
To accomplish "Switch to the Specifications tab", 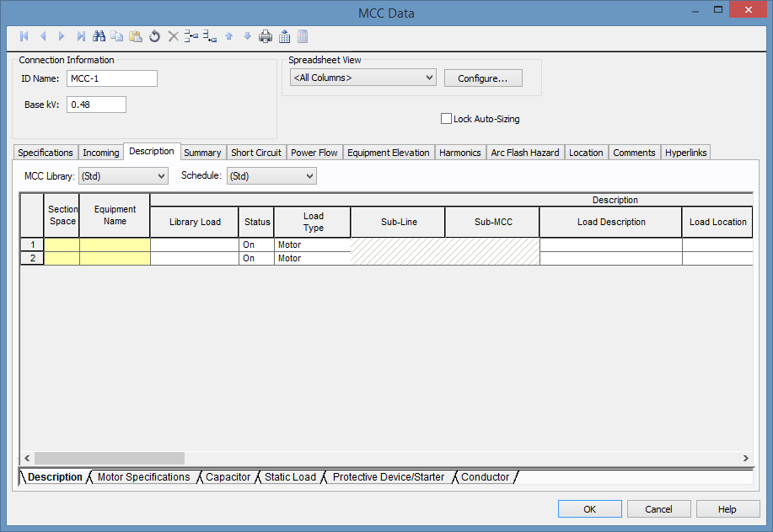I will pyautogui.click(x=46, y=153).
